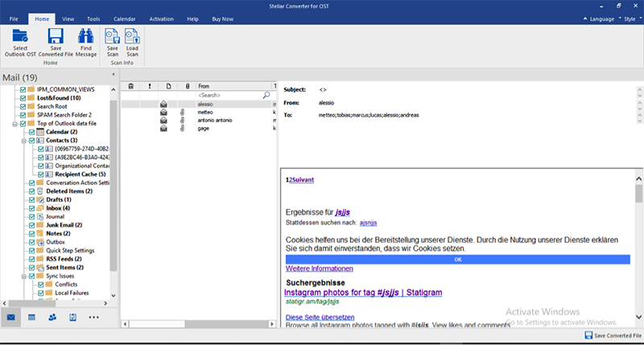This screenshot has width=644, height=345.
Task: Switch to the Activation tab
Action: 163,17
